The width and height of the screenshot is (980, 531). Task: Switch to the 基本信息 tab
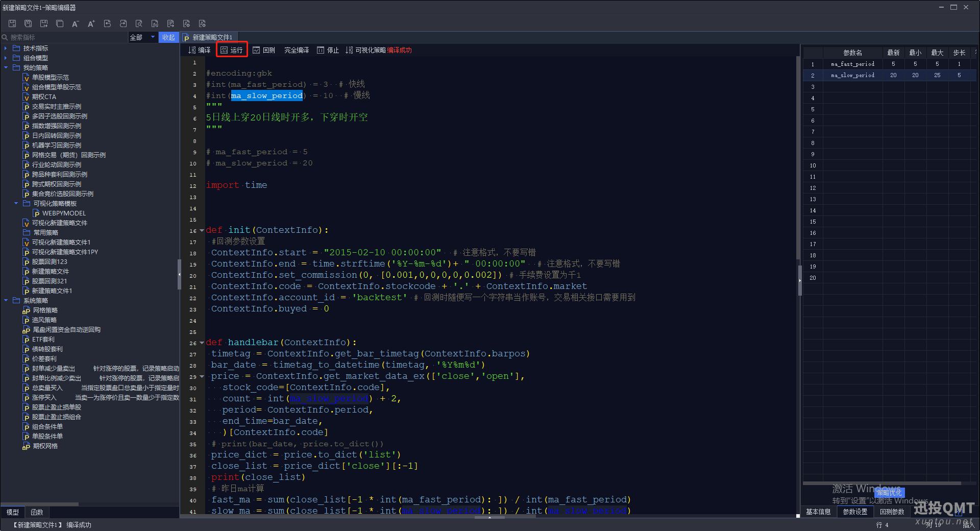pyautogui.click(x=818, y=512)
